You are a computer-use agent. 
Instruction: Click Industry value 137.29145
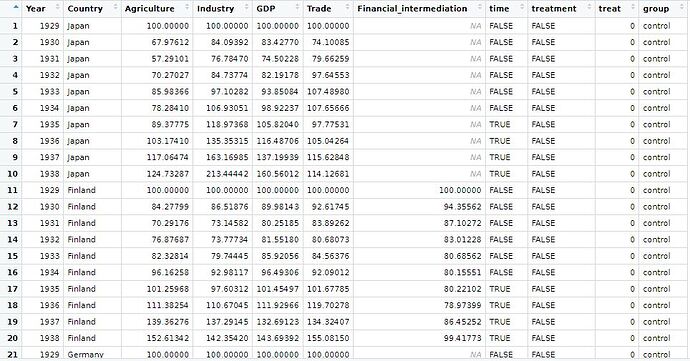[x=227, y=322]
